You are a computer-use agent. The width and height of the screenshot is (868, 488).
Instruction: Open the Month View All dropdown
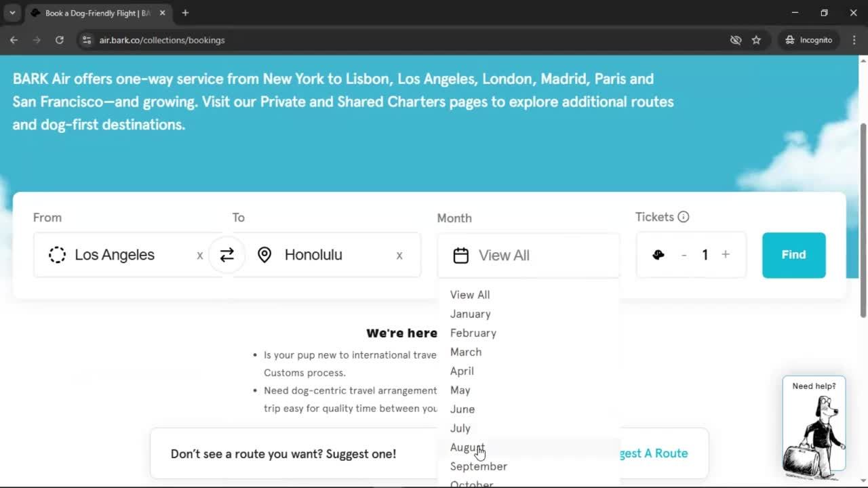(528, 256)
